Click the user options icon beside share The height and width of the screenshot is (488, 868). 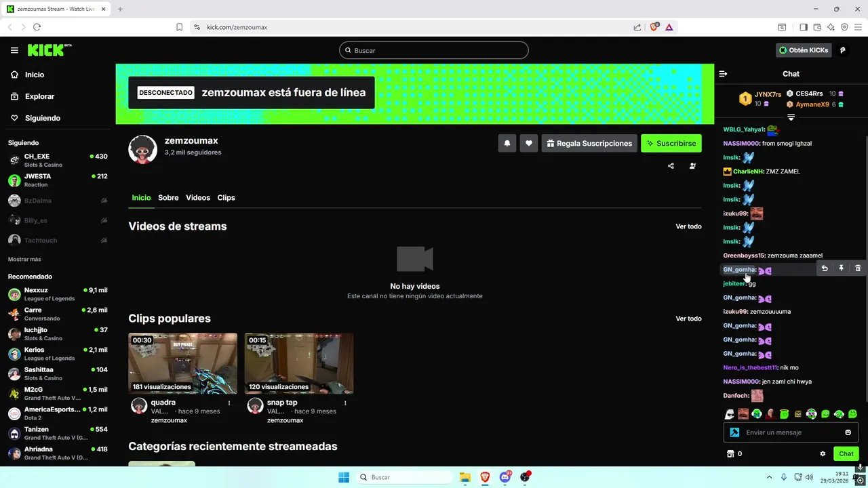[692, 166]
